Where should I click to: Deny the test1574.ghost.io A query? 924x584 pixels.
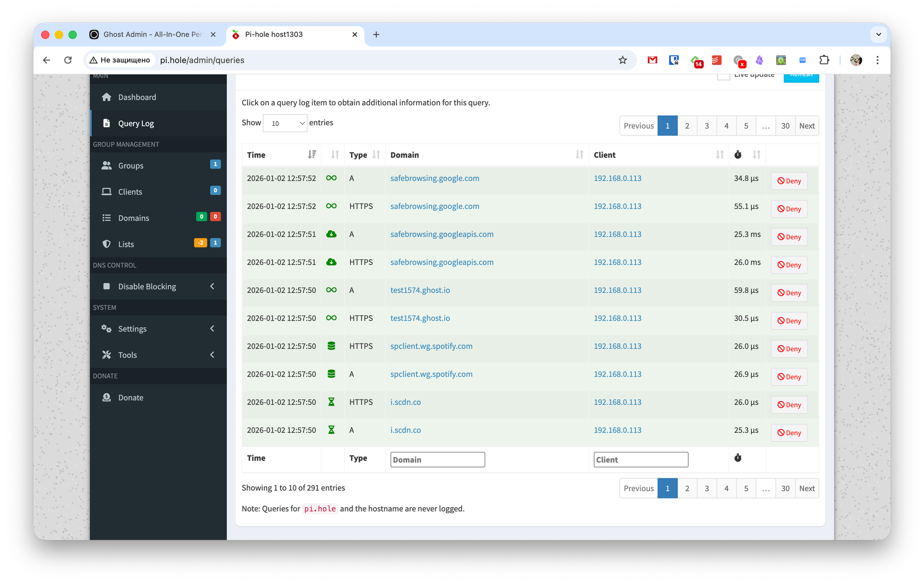click(x=789, y=293)
